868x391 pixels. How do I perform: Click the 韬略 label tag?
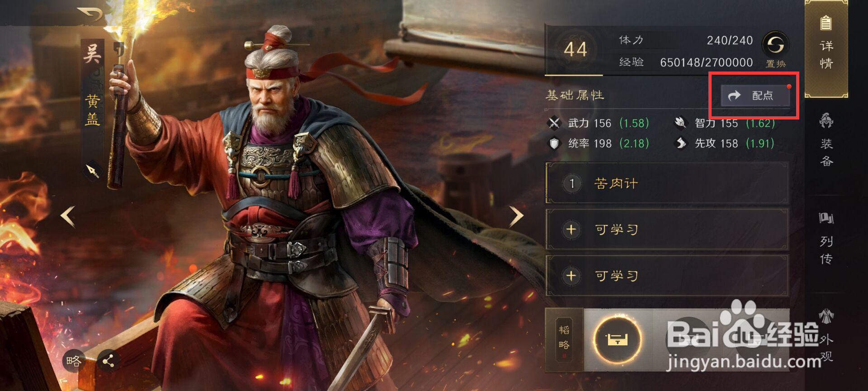(x=564, y=338)
